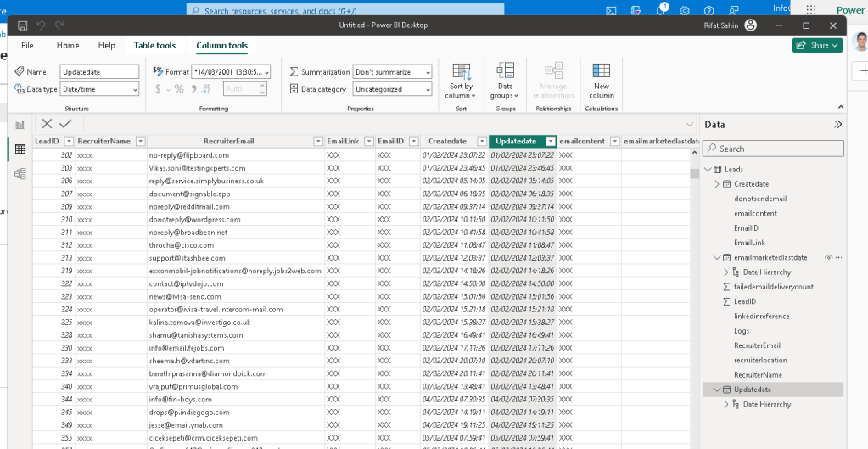Open more options for emailmarketedlastdate field
Viewport: 868px width, 449px height.
pos(838,257)
